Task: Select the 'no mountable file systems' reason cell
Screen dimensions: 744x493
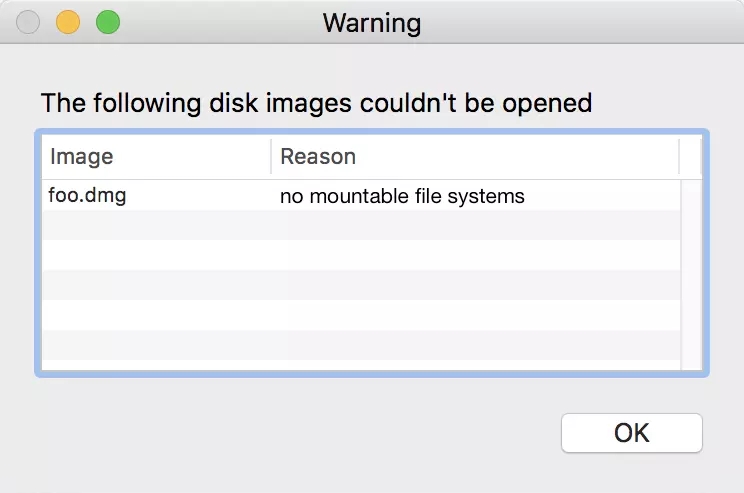Action: [x=402, y=196]
